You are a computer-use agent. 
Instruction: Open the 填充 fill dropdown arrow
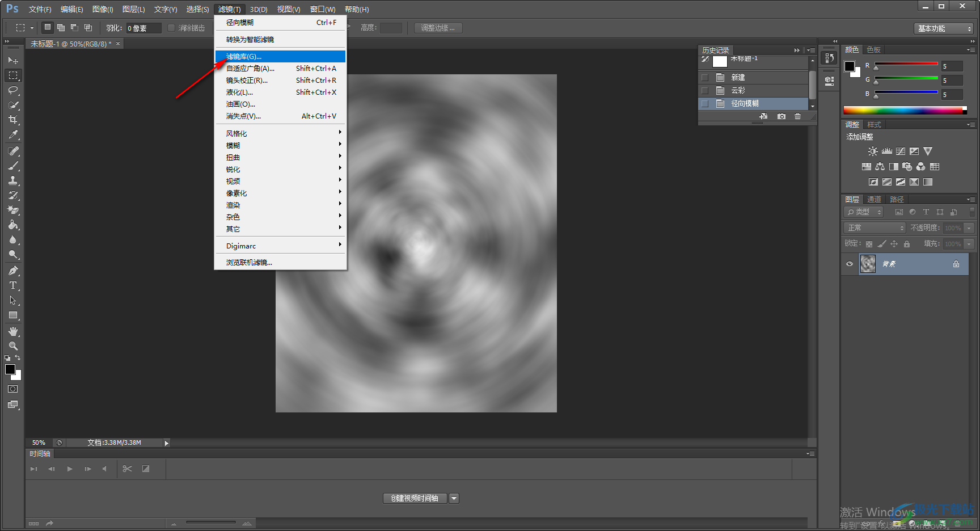(969, 243)
